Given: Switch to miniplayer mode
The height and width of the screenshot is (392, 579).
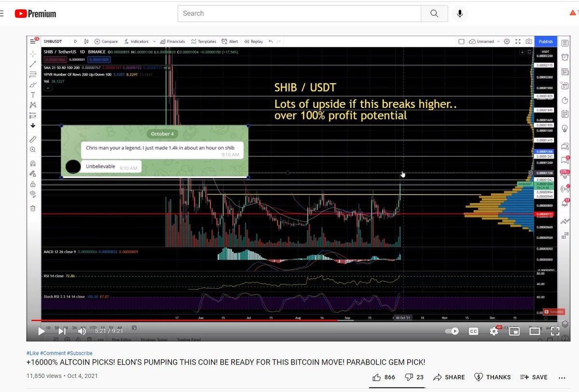Looking at the screenshot, I should [x=514, y=331].
